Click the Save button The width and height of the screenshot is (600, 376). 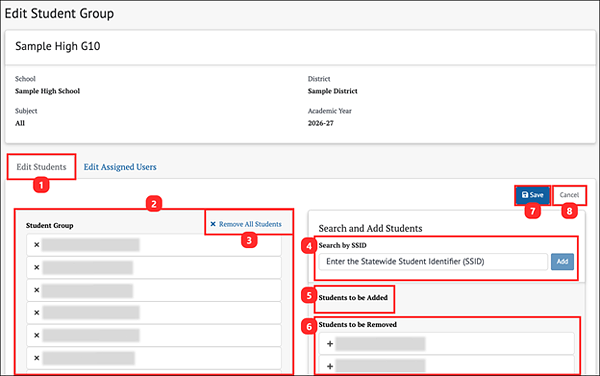coord(532,195)
